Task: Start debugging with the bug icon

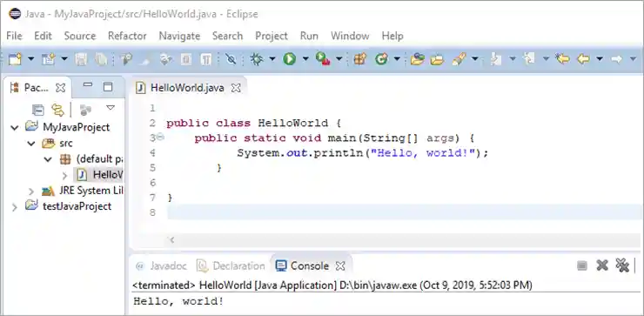Action: (257, 59)
